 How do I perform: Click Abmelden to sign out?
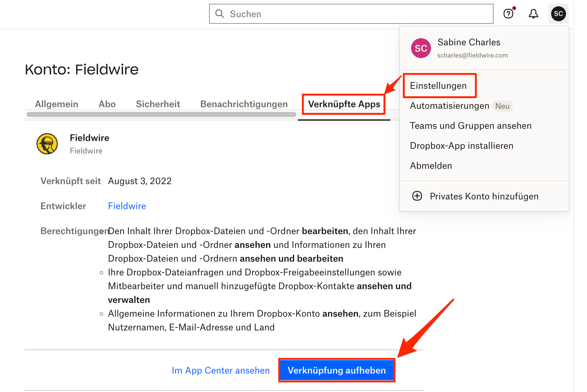coord(431,166)
